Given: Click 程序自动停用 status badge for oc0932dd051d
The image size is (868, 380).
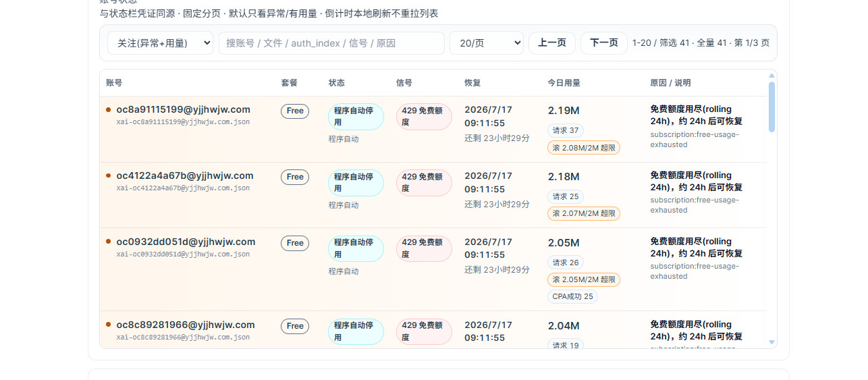Looking at the screenshot, I should (x=356, y=248).
